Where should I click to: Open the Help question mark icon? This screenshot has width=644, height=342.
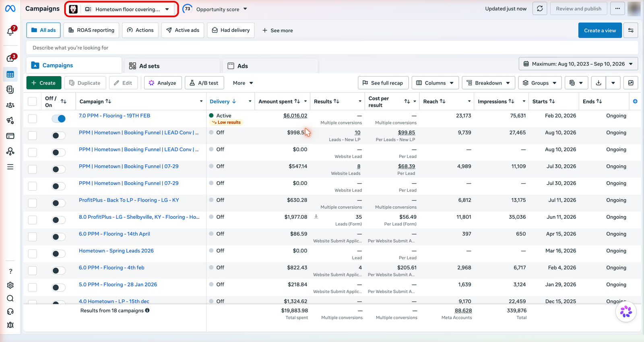click(10, 271)
